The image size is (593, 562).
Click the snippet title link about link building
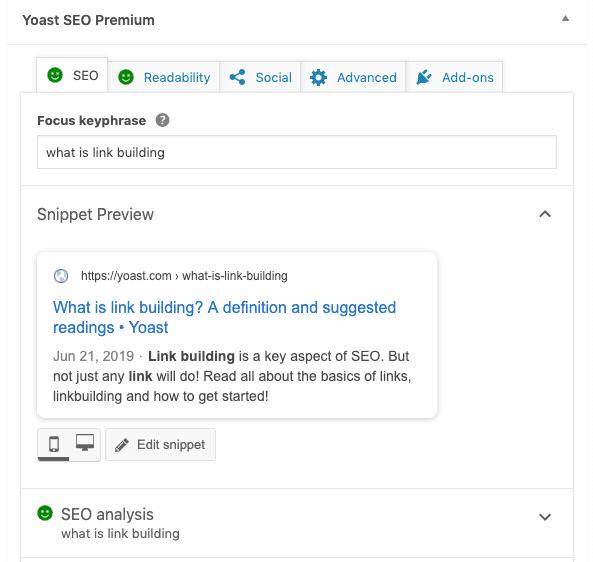tap(224, 317)
